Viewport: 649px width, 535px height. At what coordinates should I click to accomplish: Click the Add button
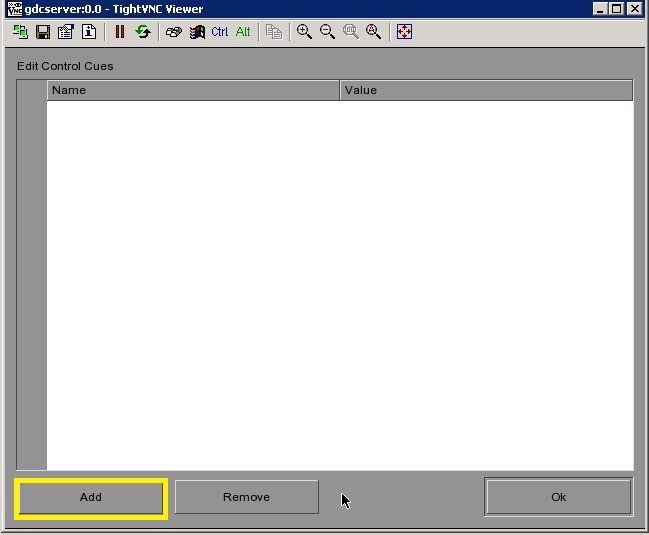click(x=91, y=498)
